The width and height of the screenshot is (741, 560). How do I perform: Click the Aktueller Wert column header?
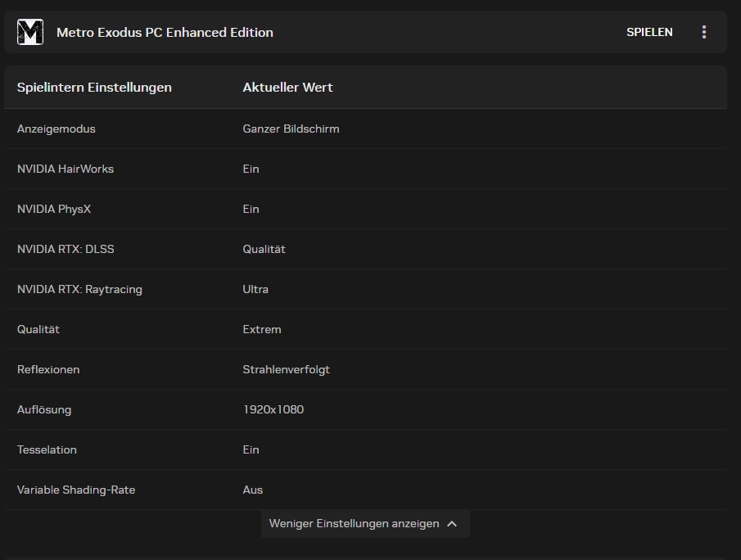(x=287, y=88)
